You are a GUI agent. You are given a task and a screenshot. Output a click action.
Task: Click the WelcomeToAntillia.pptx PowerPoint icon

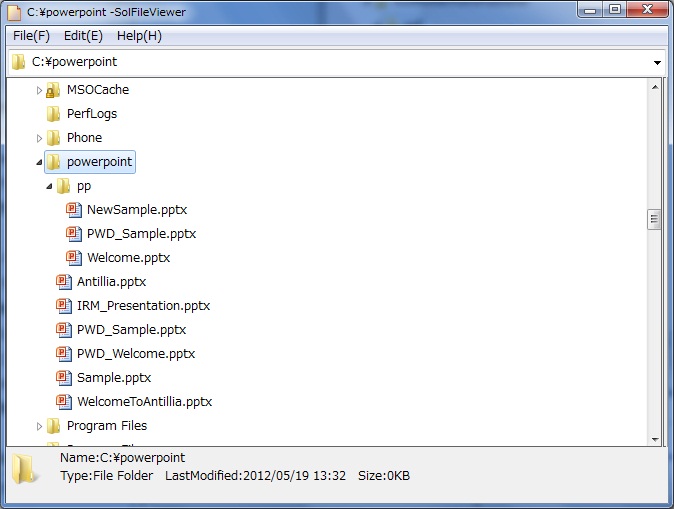click(64, 402)
